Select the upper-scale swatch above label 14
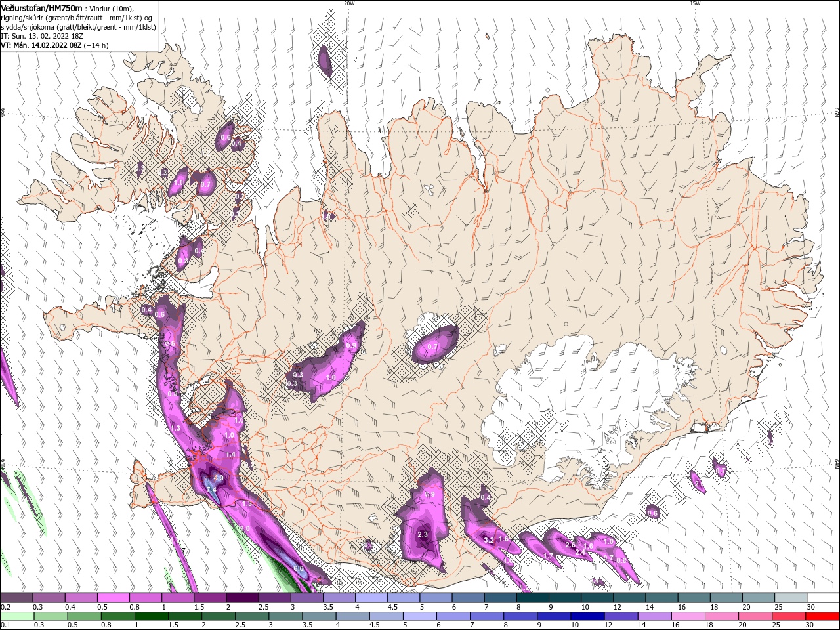This screenshot has height=630, width=840. 661,598
